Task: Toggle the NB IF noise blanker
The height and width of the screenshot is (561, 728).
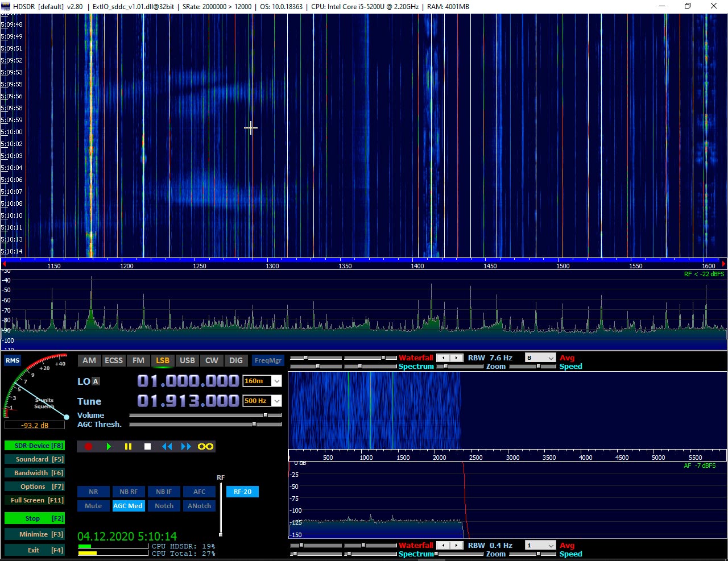Action: tap(164, 492)
